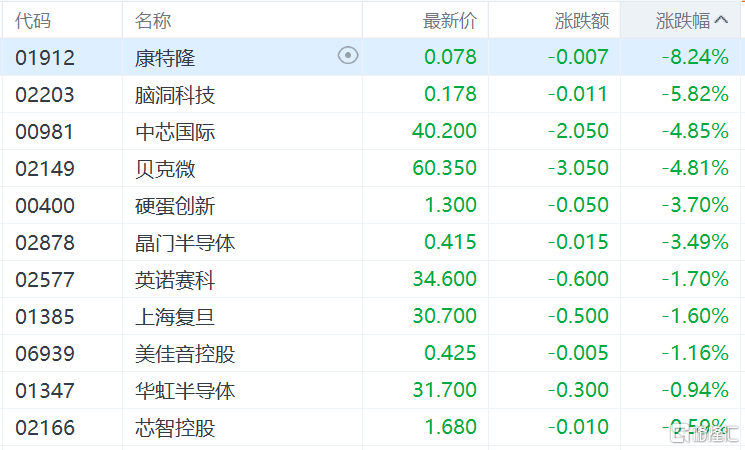Sort by the 最新价 column header
This screenshot has width=745, height=450.
449,20
